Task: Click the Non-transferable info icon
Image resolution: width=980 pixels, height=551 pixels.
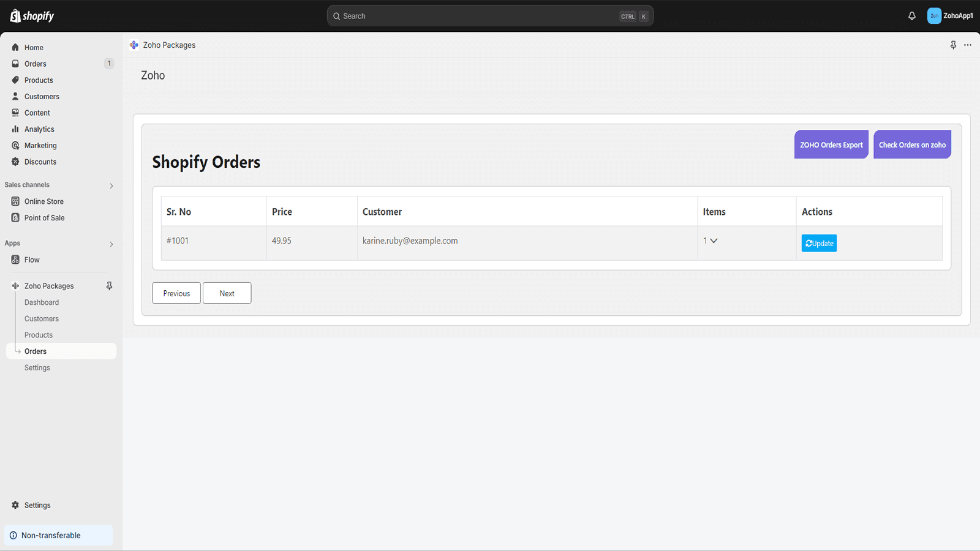Action: [x=13, y=535]
